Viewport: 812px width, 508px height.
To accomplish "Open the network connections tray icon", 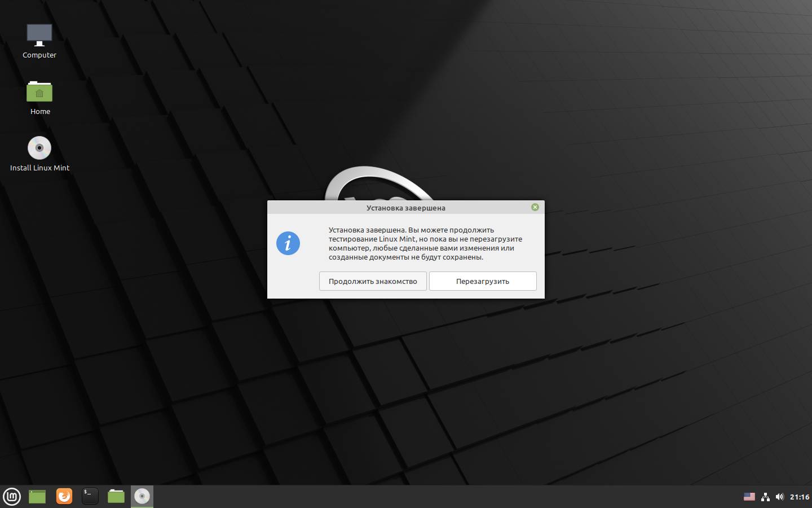I will tap(765, 497).
